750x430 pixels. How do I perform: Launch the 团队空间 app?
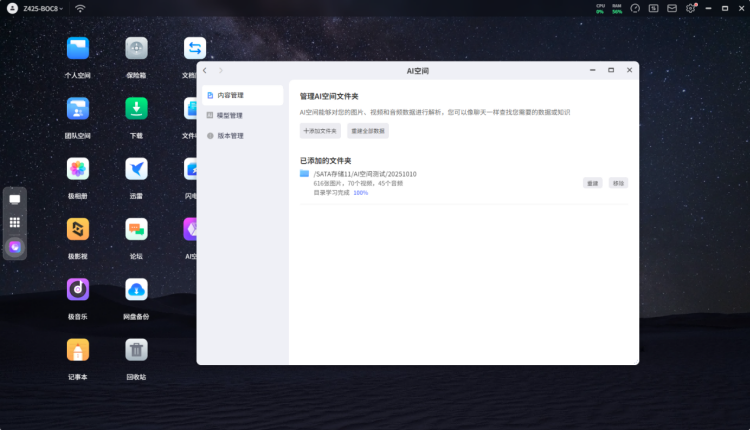click(78, 108)
